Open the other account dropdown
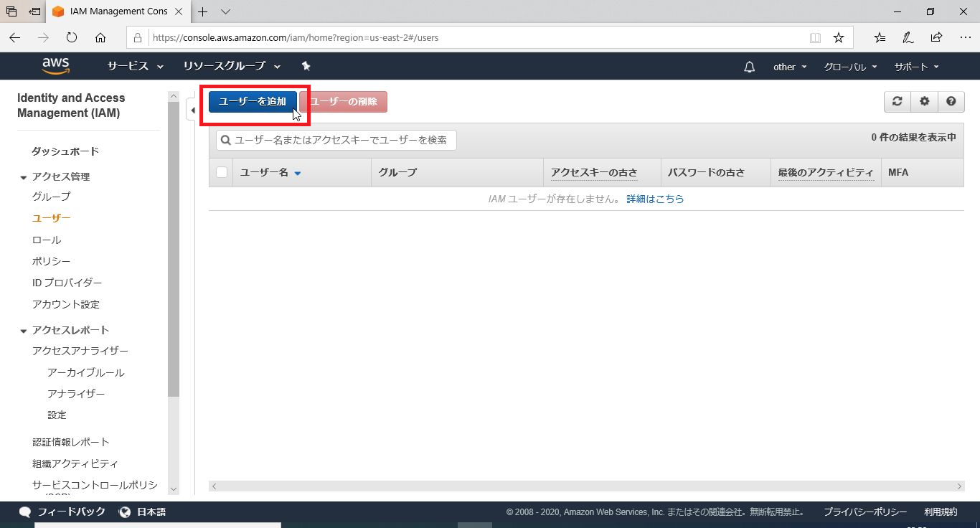This screenshot has width=980, height=528. (x=790, y=67)
